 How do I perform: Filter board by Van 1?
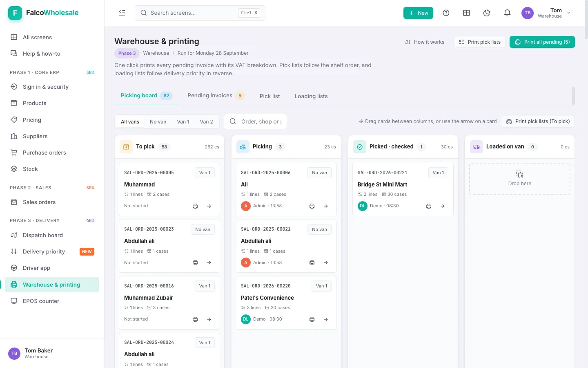(183, 122)
